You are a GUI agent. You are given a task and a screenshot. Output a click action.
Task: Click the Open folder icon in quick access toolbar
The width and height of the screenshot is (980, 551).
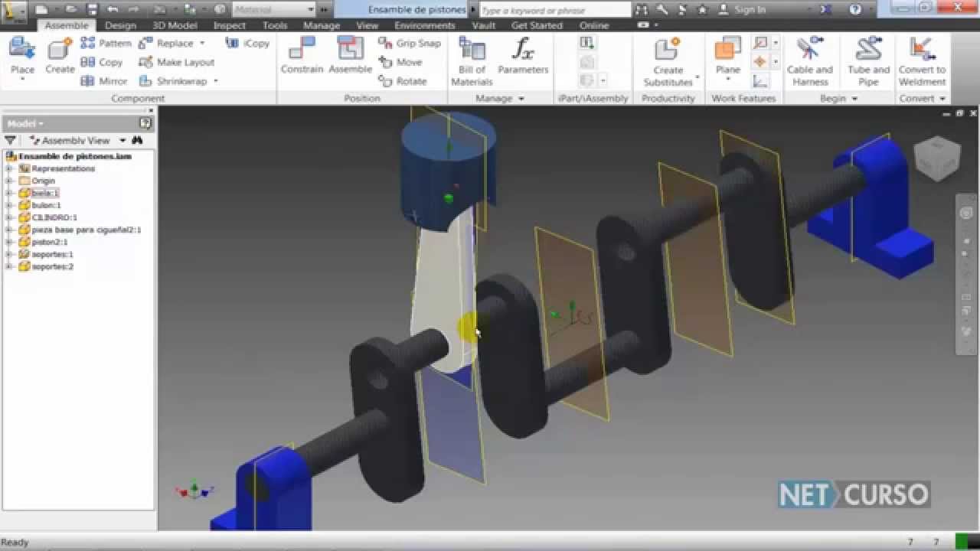click(70, 10)
